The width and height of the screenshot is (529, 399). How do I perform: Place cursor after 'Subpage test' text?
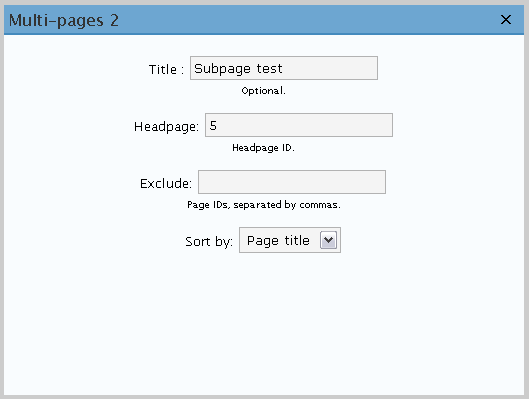tap(283, 68)
